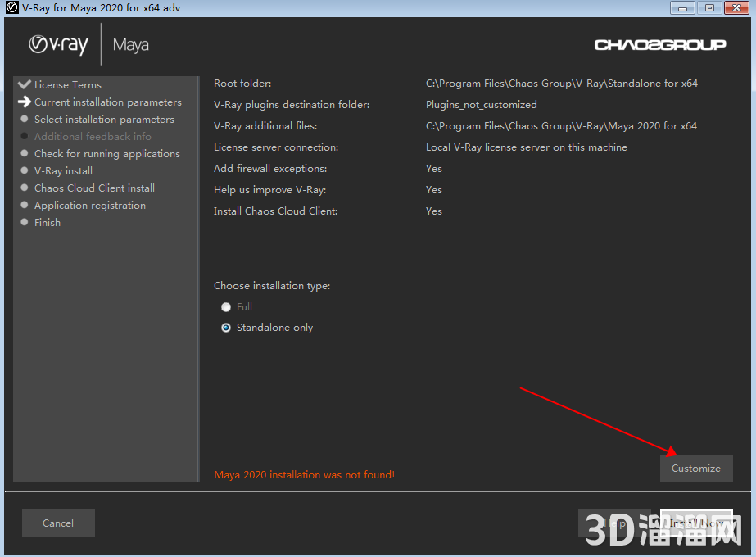Minimize the V-Ray installer window
756x557 pixels.
683,8
